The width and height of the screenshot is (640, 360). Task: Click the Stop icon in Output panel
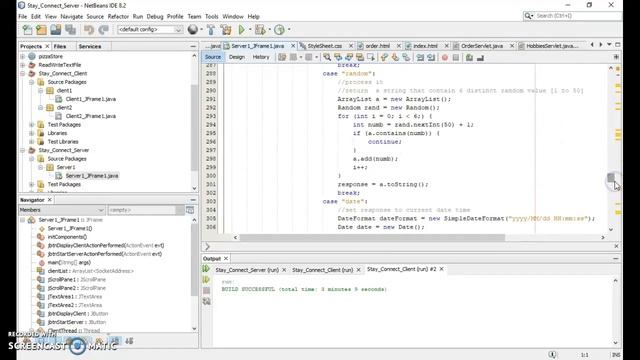coord(207,290)
